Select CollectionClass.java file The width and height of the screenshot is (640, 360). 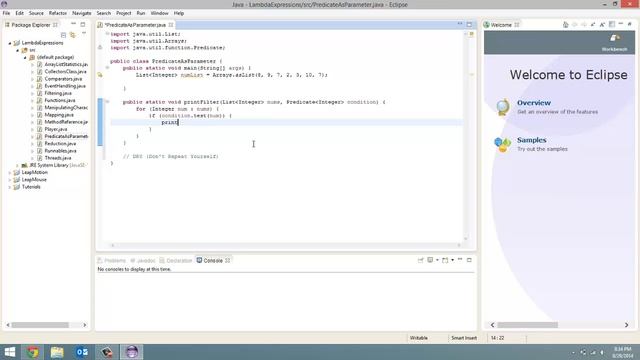click(65, 71)
